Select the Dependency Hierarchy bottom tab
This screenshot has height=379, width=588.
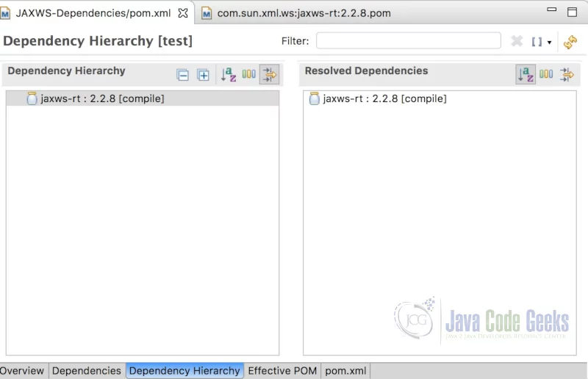click(x=184, y=371)
